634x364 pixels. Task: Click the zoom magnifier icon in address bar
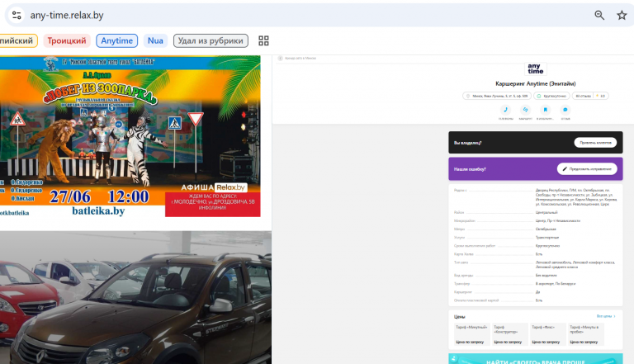[599, 16]
